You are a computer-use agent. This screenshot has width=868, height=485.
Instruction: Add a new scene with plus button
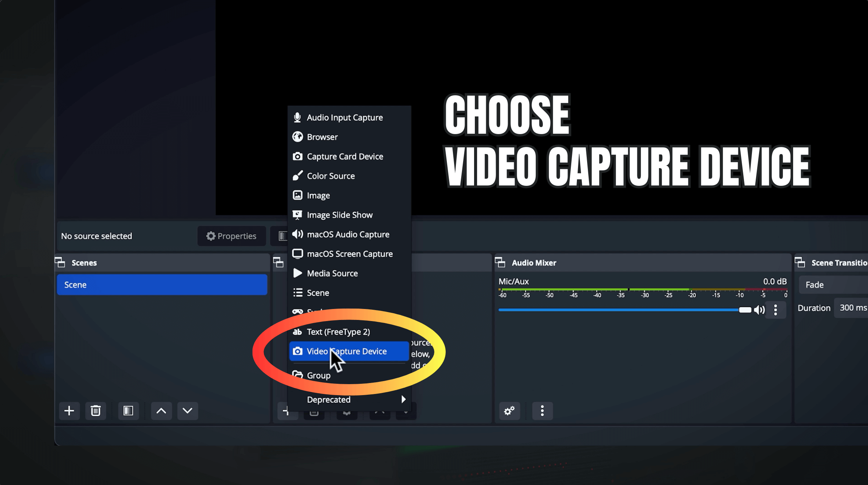(x=69, y=411)
